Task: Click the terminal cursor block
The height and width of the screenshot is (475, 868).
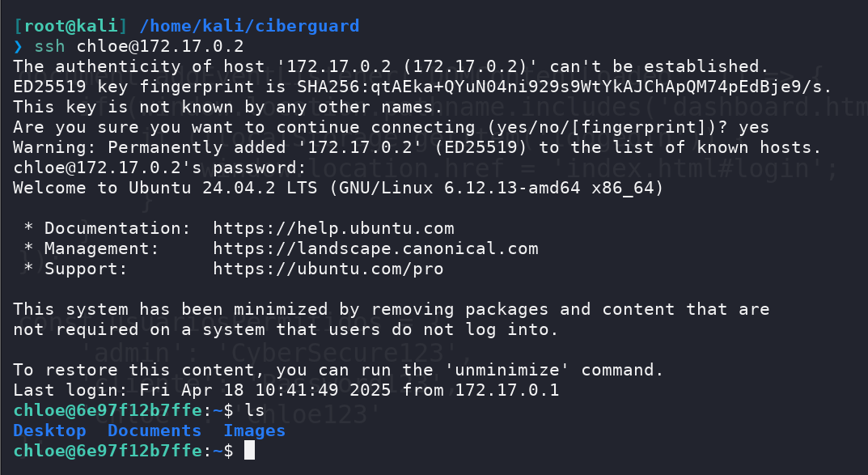Action: point(250,451)
